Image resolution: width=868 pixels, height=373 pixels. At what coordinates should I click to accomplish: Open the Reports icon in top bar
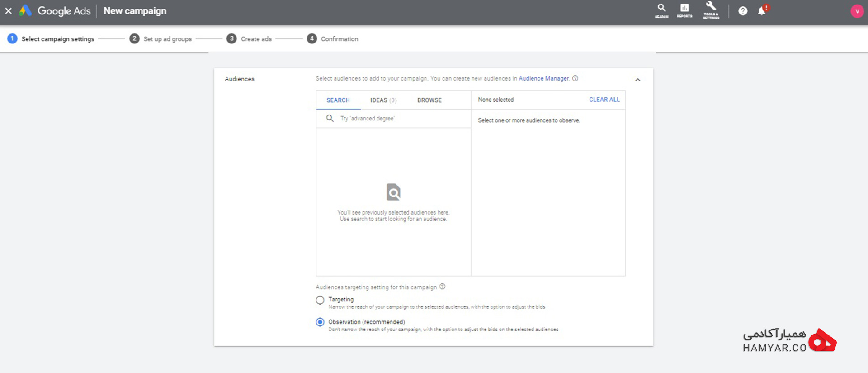(x=684, y=10)
